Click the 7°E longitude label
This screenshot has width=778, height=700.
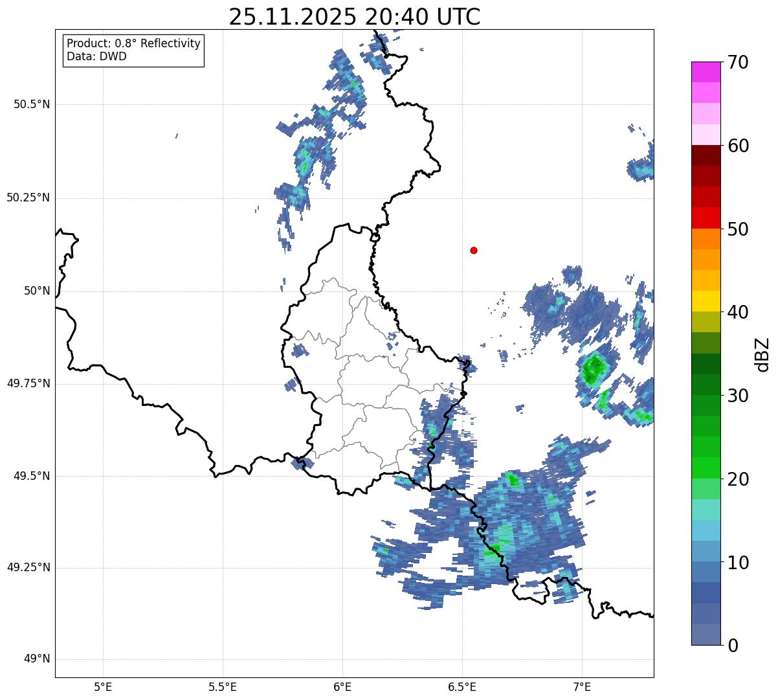pos(582,686)
